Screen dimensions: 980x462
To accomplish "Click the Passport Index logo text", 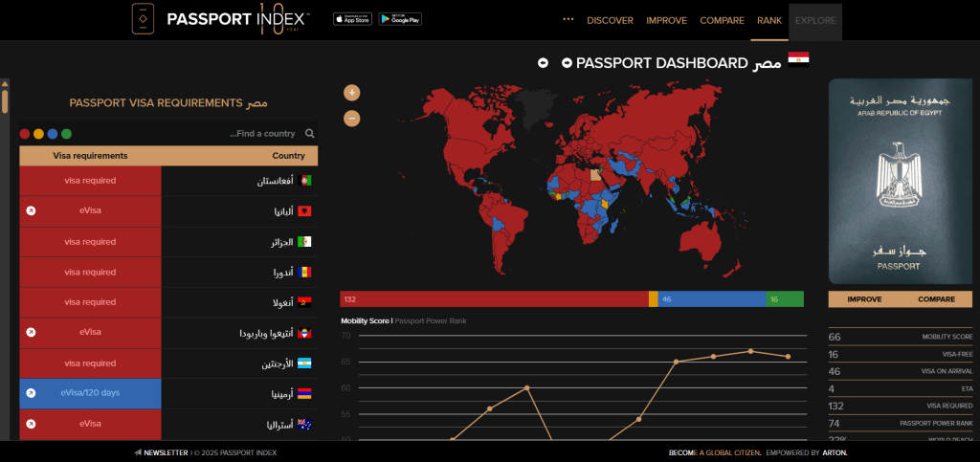I will point(237,19).
